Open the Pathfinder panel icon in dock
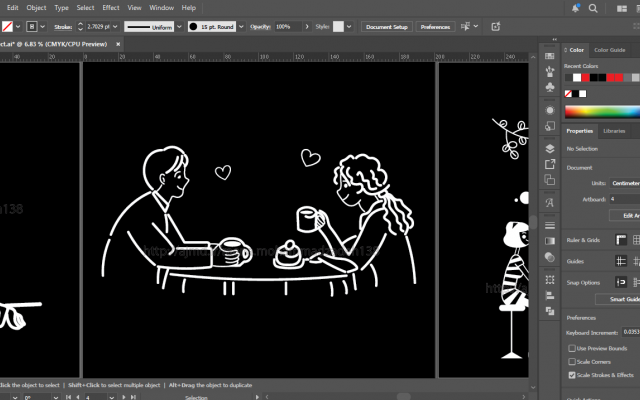Image resolution: width=640 pixels, height=400 pixels. pos(550,311)
